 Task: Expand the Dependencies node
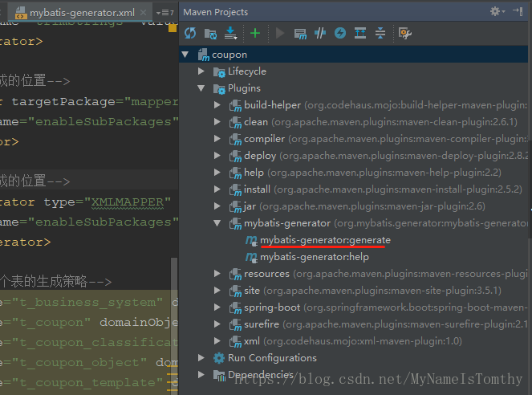[x=201, y=374]
